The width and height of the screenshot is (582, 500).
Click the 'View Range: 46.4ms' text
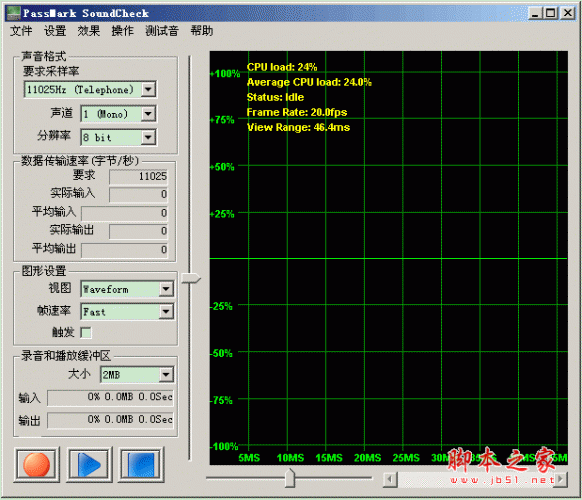pos(298,127)
